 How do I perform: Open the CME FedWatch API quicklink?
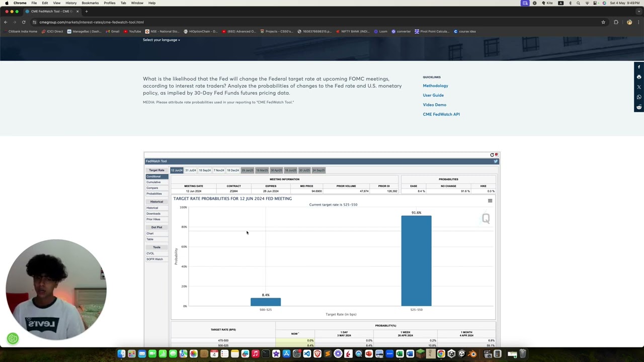pyautogui.click(x=441, y=115)
